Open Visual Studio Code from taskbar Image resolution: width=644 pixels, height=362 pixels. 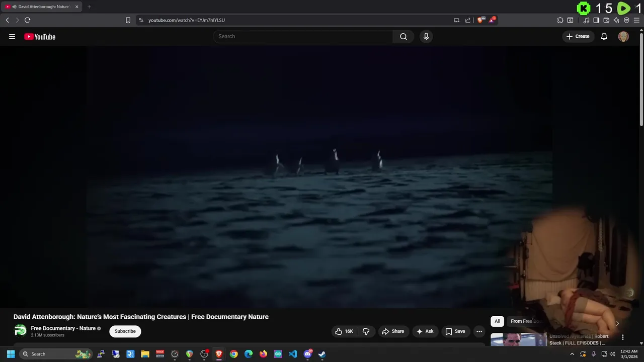[x=293, y=354]
